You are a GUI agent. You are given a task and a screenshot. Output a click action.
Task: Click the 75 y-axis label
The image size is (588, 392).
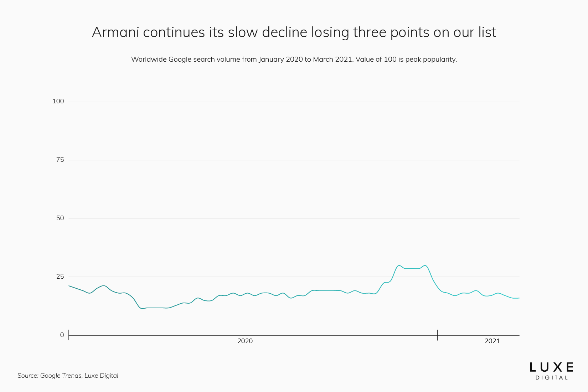pyautogui.click(x=60, y=160)
